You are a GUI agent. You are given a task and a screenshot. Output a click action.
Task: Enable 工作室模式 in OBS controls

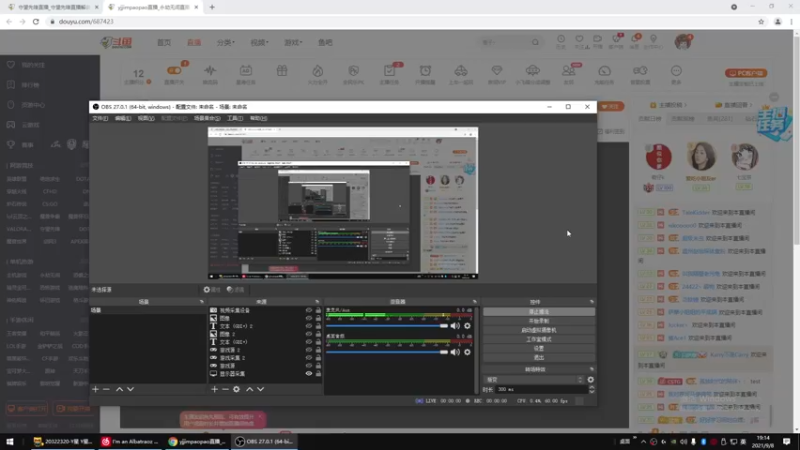539,339
